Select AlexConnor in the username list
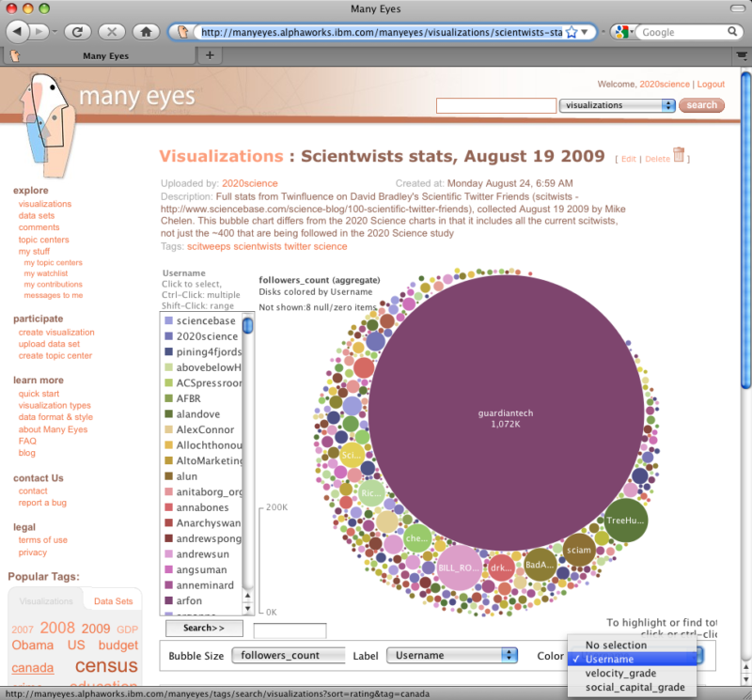 click(203, 429)
